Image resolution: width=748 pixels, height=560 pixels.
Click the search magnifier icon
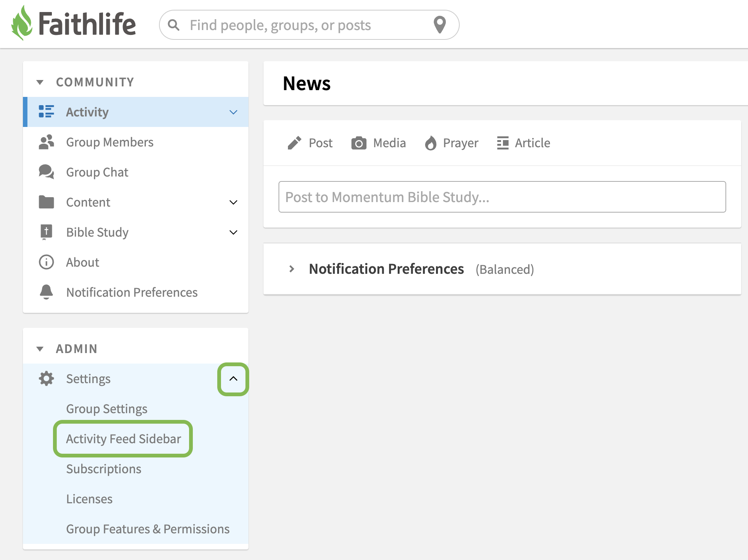[174, 25]
